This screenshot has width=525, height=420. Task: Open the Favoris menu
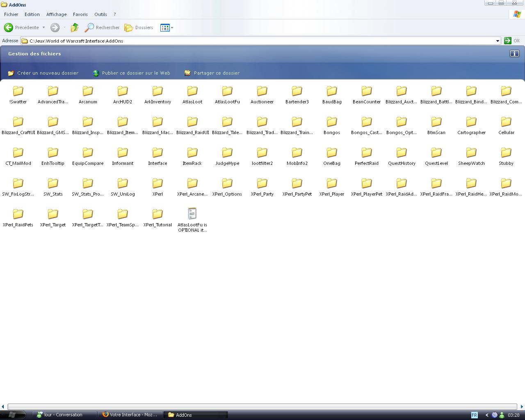(x=80, y=14)
